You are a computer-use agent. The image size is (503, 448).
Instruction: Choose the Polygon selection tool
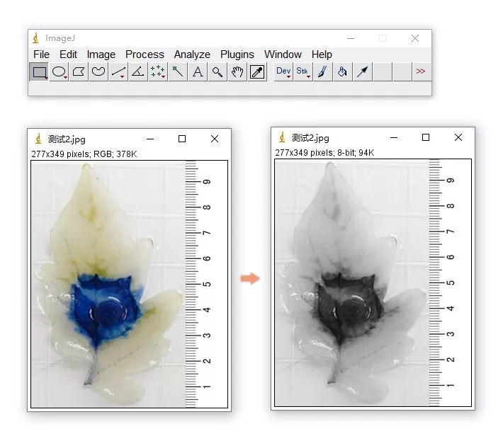[79, 71]
